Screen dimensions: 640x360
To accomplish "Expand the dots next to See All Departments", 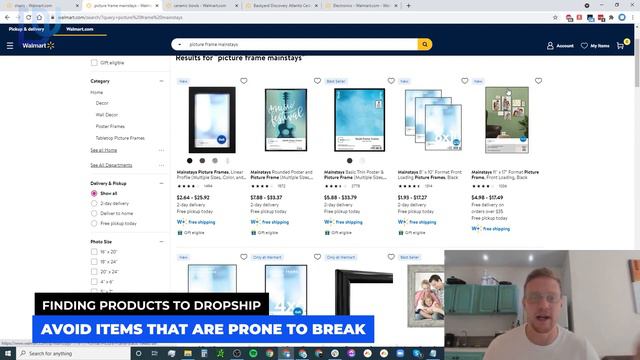I will point(161,165).
